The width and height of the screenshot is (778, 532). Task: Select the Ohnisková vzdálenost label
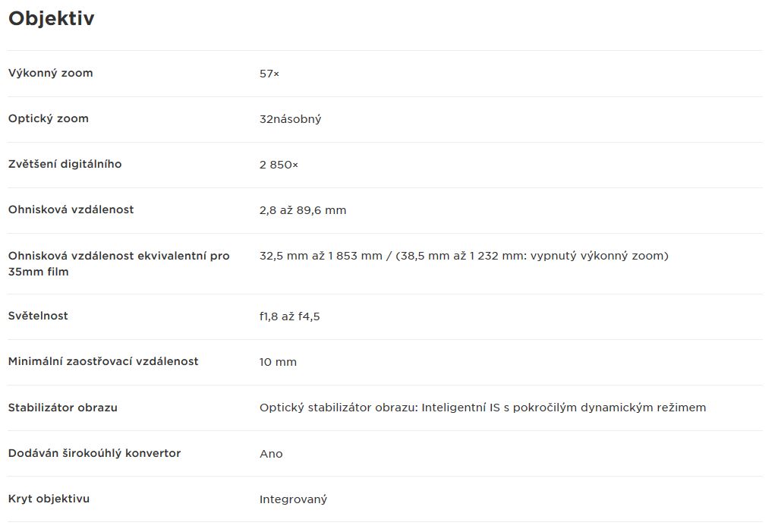coord(71,209)
